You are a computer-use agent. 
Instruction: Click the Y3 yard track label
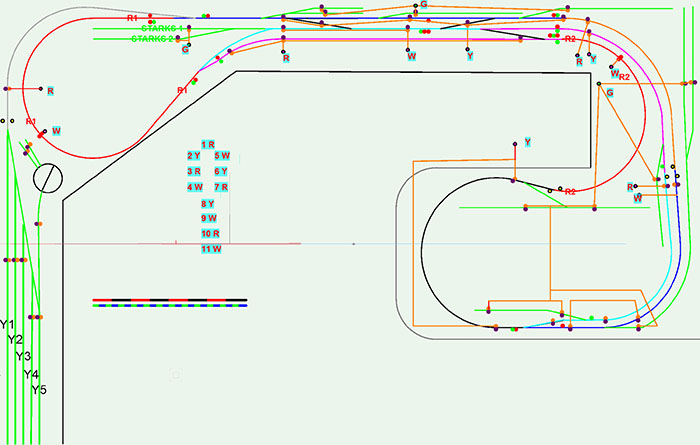23,356
